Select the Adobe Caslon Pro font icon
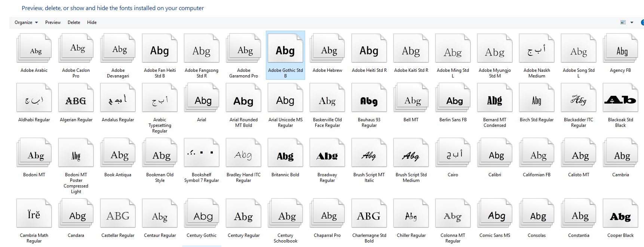 [x=76, y=48]
